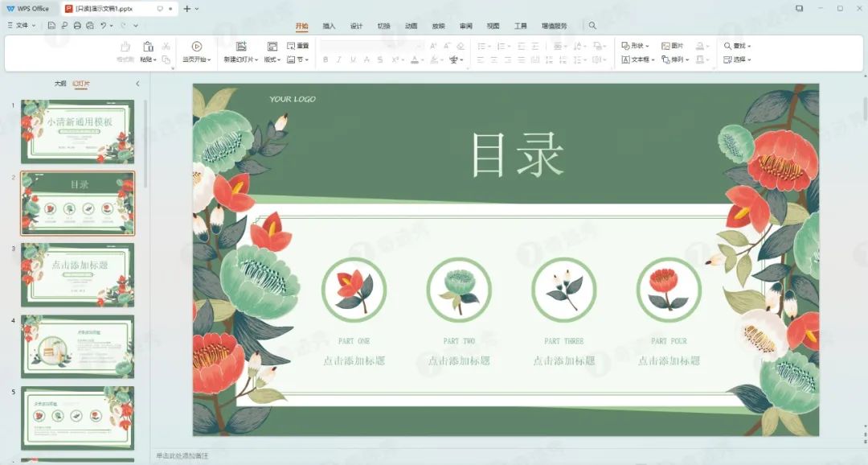Open the File (文件) menu dropdown
The height and width of the screenshot is (465, 868).
pos(22,26)
